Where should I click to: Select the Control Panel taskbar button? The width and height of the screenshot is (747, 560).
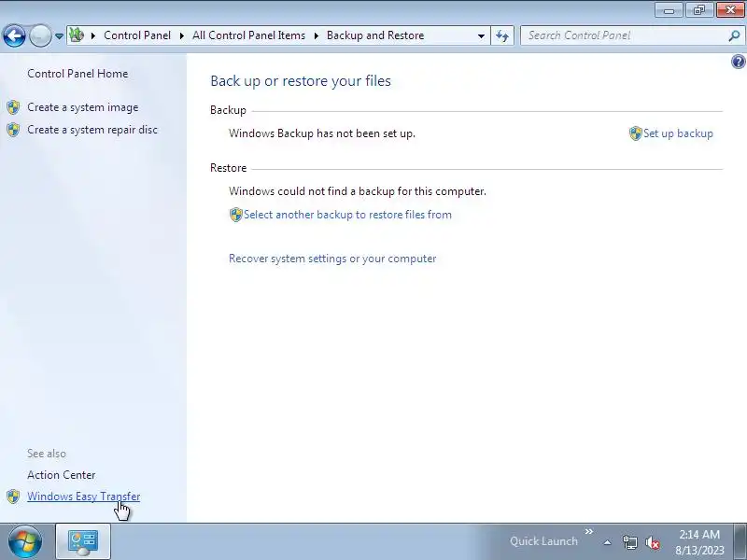click(x=83, y=541)
